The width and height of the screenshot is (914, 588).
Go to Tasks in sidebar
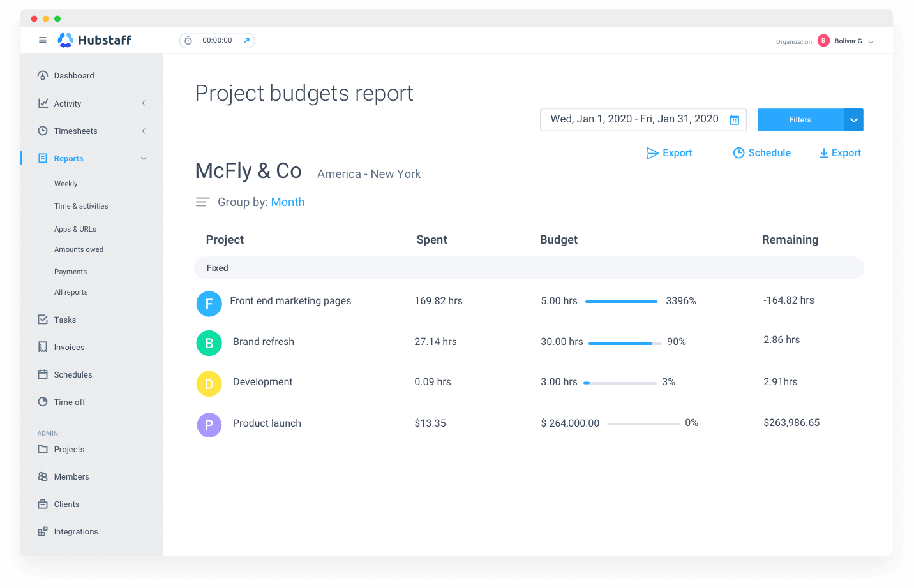coord(65,320)
